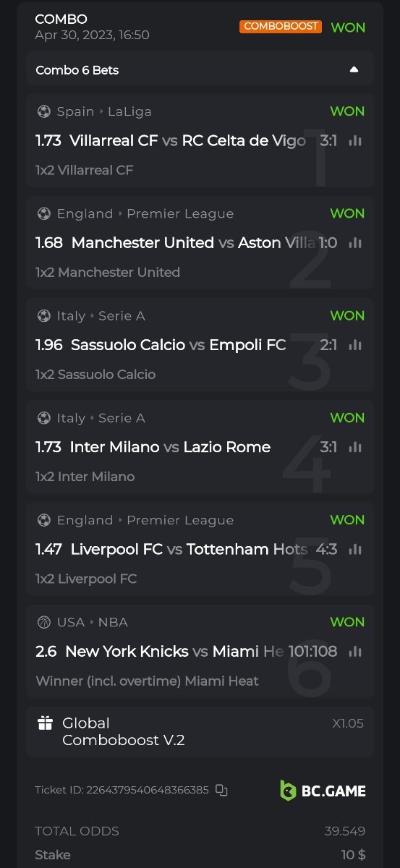Open stats icon for New York Knicks game
The width and height of the screenshot is (400, 868).
coord(354,651)
